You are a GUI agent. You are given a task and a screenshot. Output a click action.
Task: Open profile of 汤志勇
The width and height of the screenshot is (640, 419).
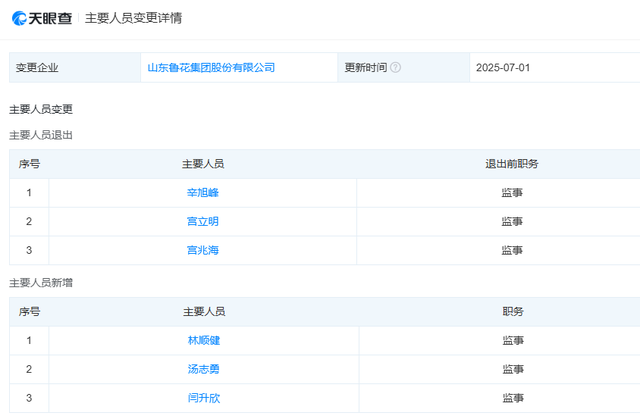tap(204, 369)
